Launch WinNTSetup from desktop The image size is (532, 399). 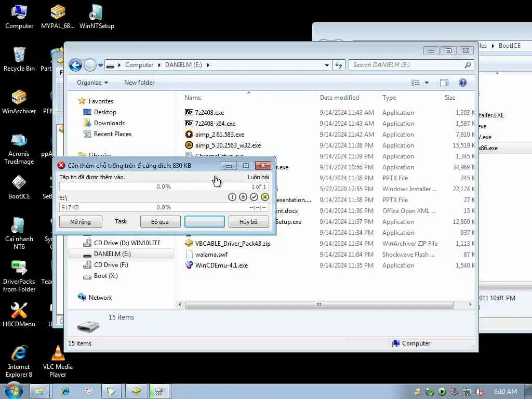point(97,17)
